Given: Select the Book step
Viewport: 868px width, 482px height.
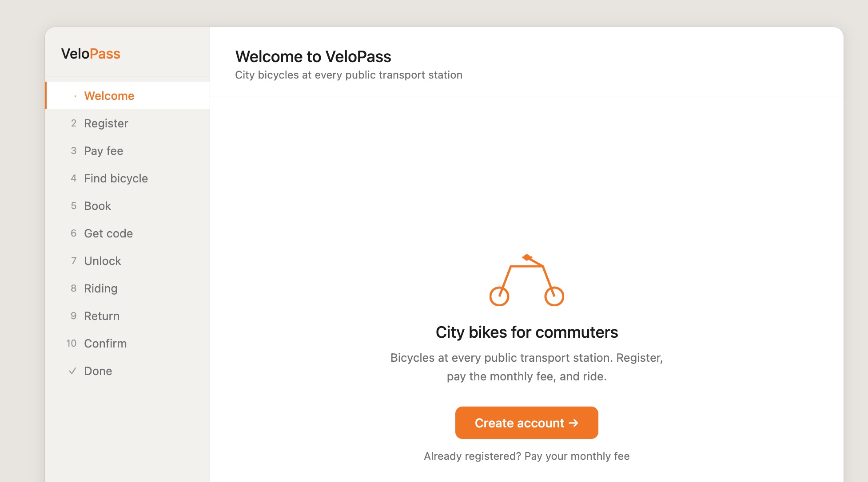Looking at the screenshot, I should (97, 206).
